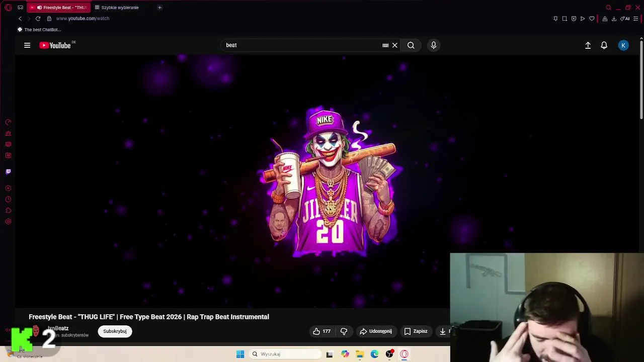Open the YouTube guide hamburger menu
Viewport: 644px width, 362px height.
coord(27,45)
